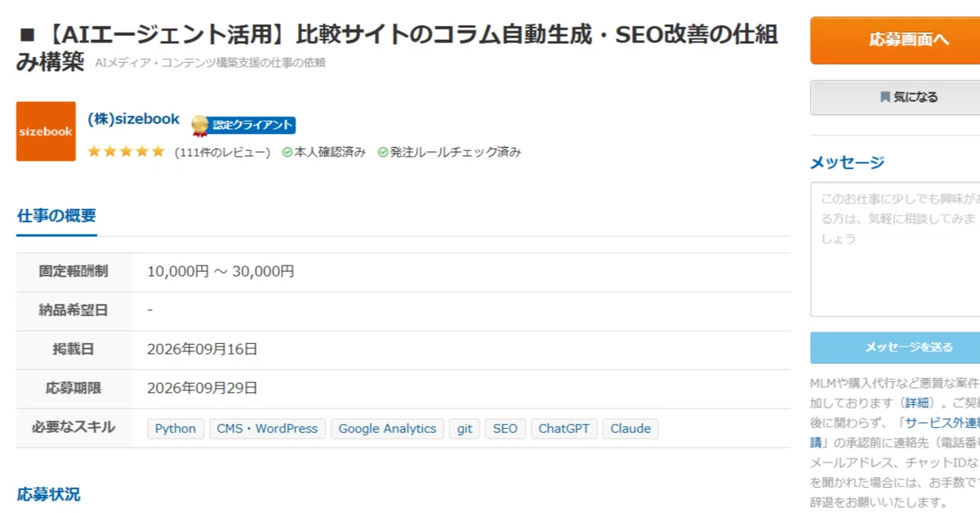Image resolution: width=980 pixels, height=513 pixels.
Task: Click the CMS・WordPress skill tag
Action: point(267,429)
